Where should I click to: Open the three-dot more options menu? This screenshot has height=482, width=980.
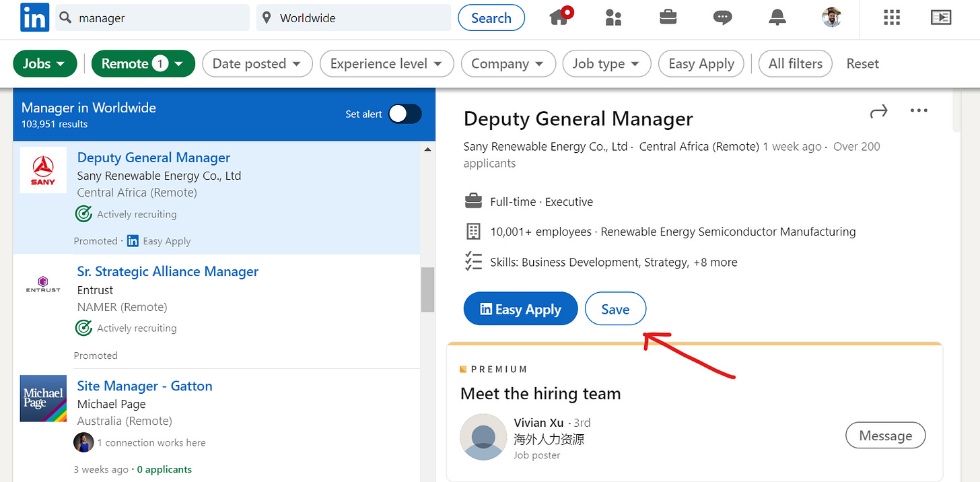[919, 110]
